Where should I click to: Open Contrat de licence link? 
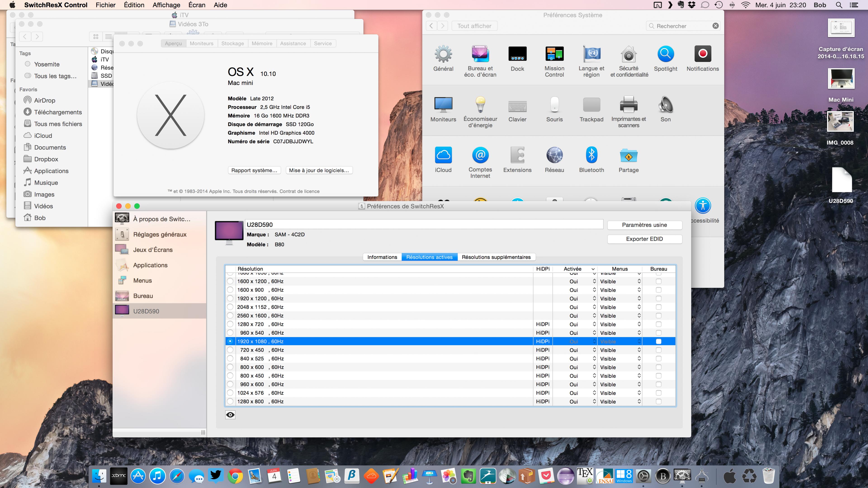[299, 191]
